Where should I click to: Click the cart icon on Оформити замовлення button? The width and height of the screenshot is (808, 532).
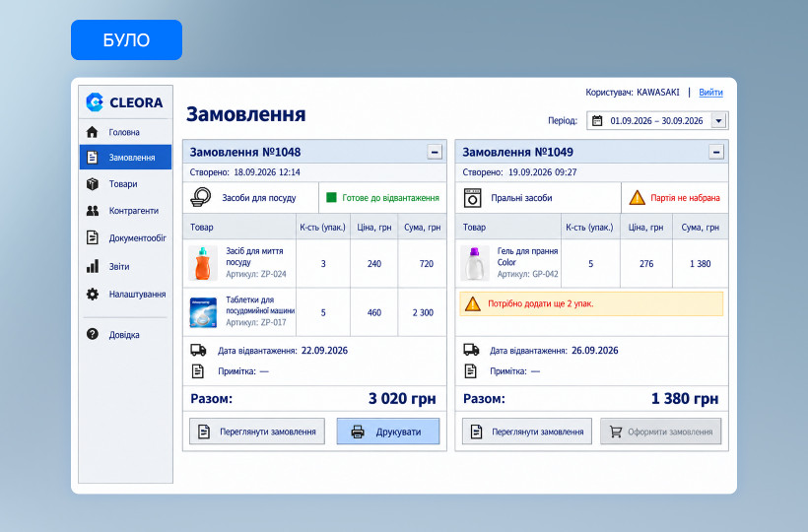pyautogui.click(x=615, y=432)
